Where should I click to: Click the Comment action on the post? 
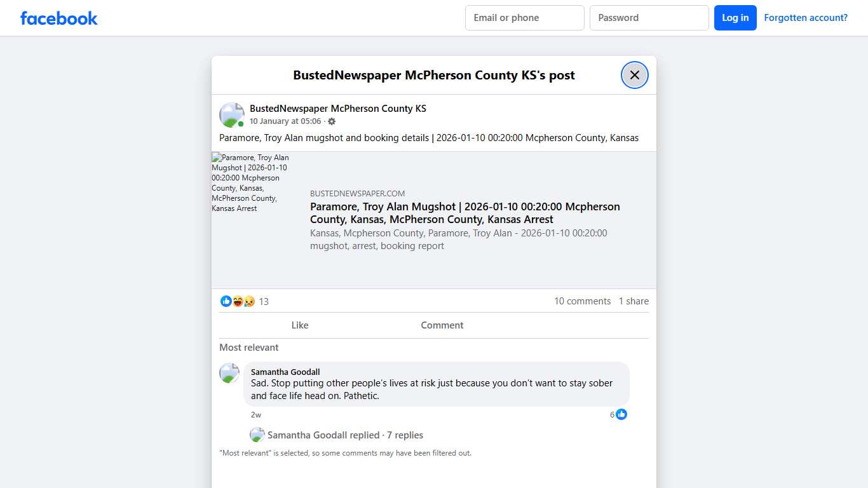pyautogui.click(x=442, y=325)
